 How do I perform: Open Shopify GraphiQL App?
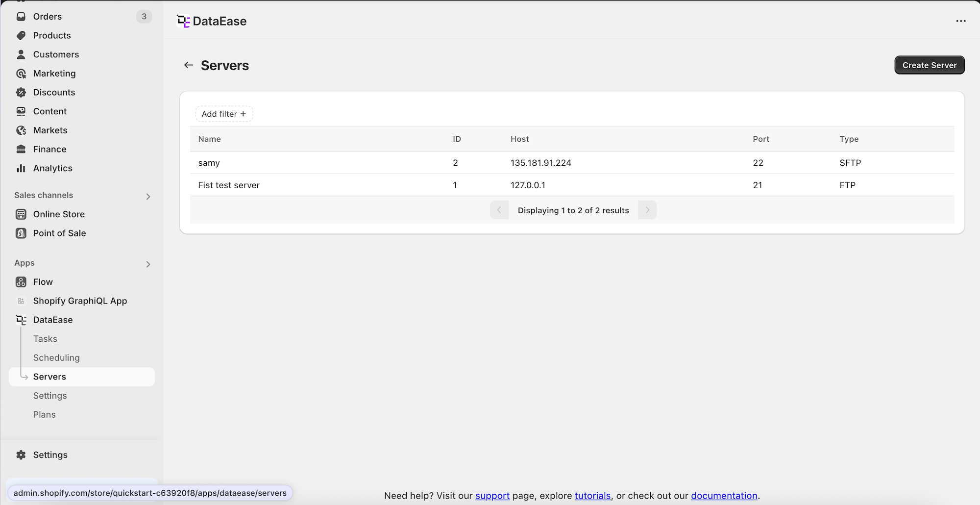click(80, 301)
